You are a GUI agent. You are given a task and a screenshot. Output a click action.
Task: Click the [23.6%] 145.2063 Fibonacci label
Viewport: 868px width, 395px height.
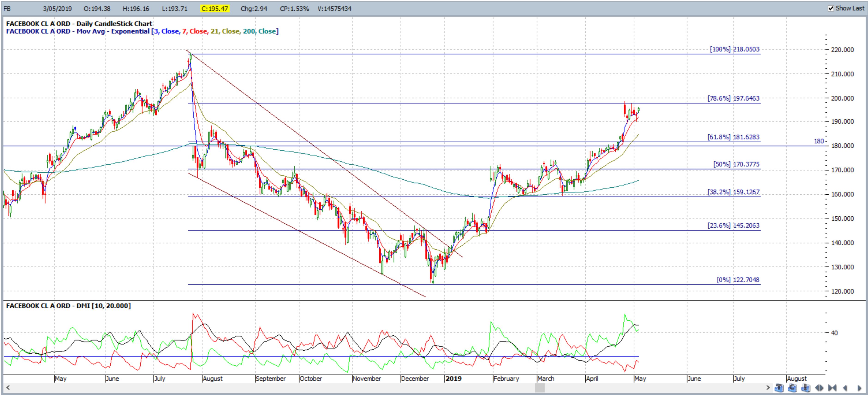pyautogui.click(x=734, y=225)
